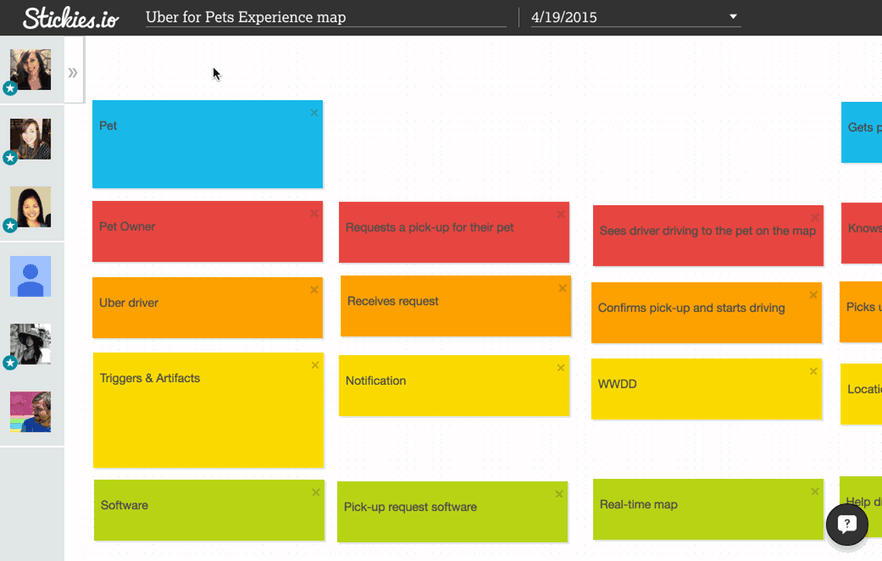Click the Receives request orange sticky

455,306
